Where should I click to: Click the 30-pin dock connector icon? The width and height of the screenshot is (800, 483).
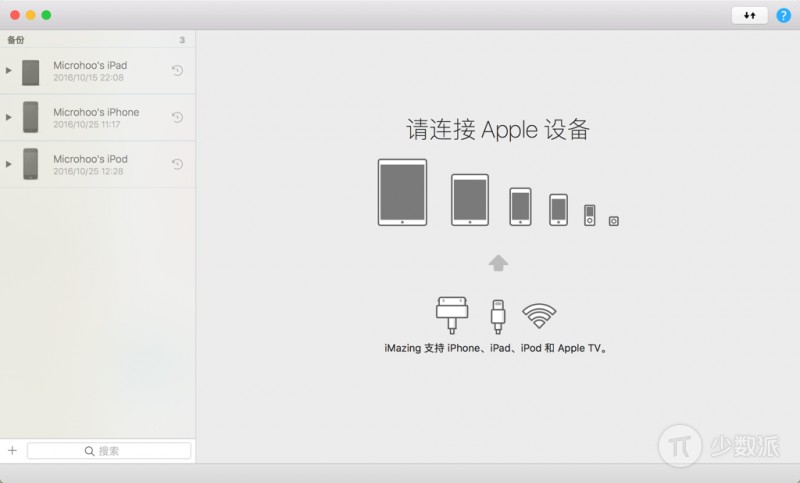coord(452,315)
